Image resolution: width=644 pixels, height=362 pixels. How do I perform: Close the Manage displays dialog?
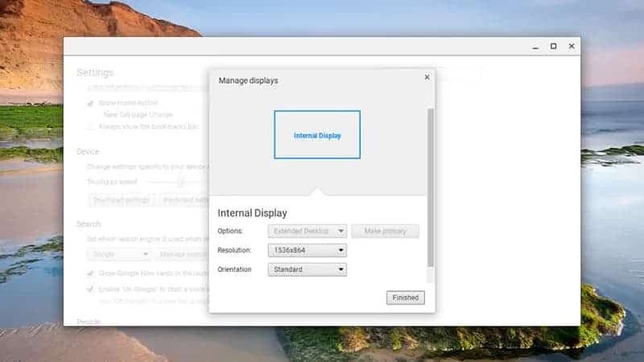coord(427,77)
